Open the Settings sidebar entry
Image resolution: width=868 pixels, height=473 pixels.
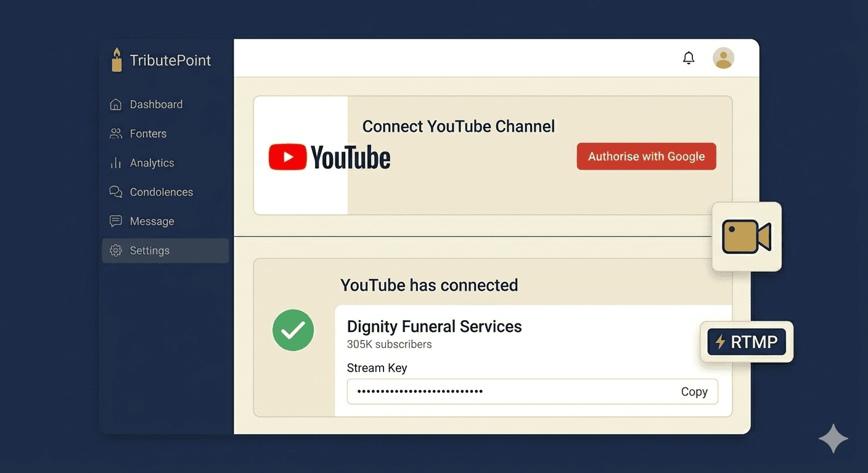coord(149,250)
